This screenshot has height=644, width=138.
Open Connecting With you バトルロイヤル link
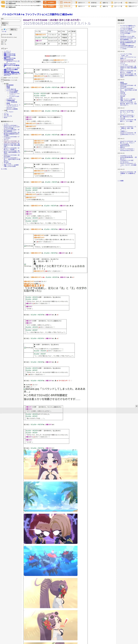12,74
